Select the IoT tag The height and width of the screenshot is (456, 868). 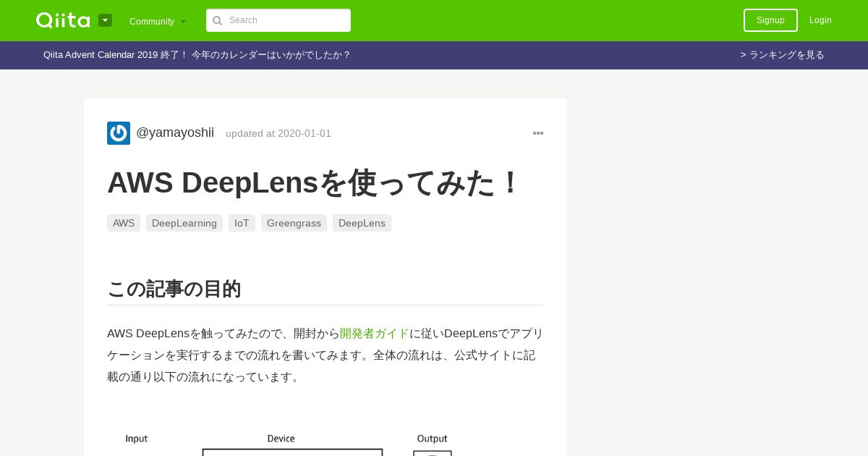242,223
